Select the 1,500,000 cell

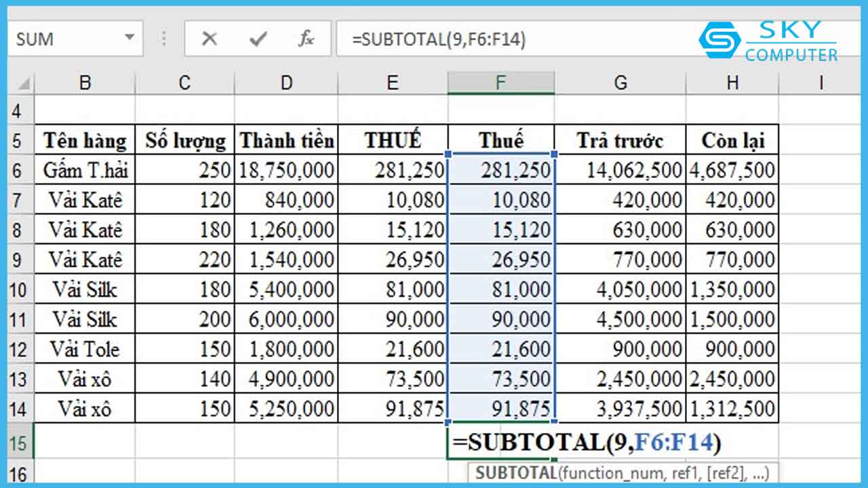(732, 319)
